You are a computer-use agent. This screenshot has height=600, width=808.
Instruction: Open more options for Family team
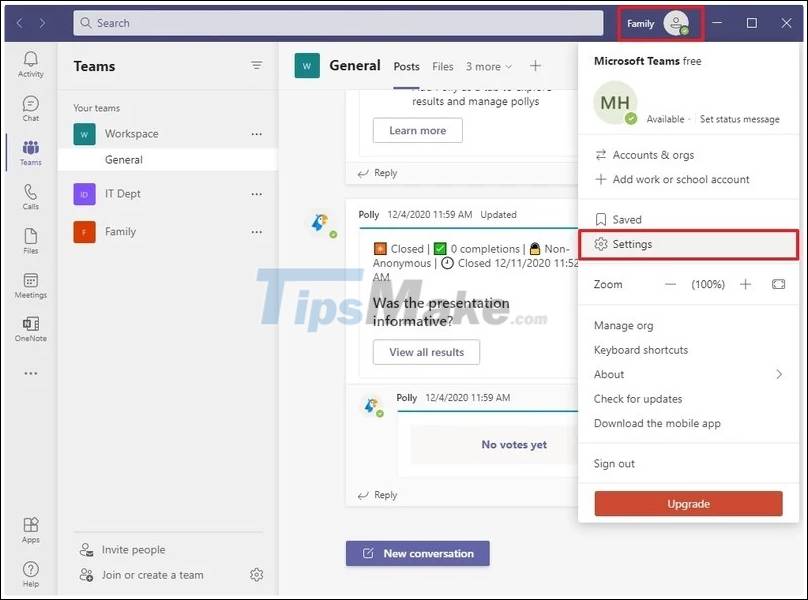pyautogui.click(x=256, y=232)
